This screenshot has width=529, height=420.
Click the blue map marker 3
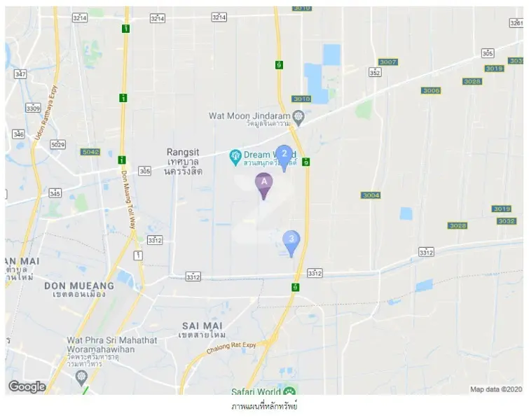[x=291, y=244]
